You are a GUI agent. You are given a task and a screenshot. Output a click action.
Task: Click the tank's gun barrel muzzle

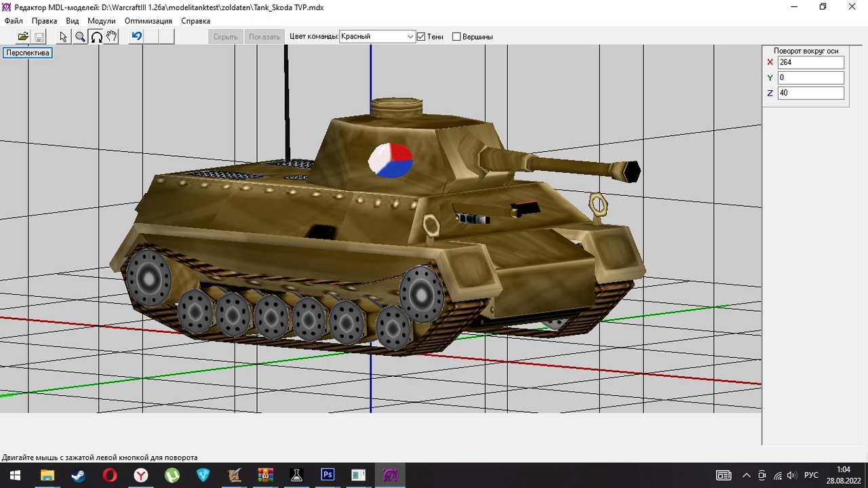click(x=632, y=171)
